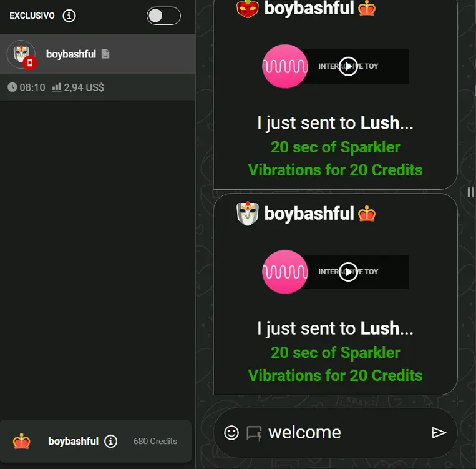Open info icon beside boybashful 680 Credits
This screenshot has width=476, height=469.
tap(111, 441)
